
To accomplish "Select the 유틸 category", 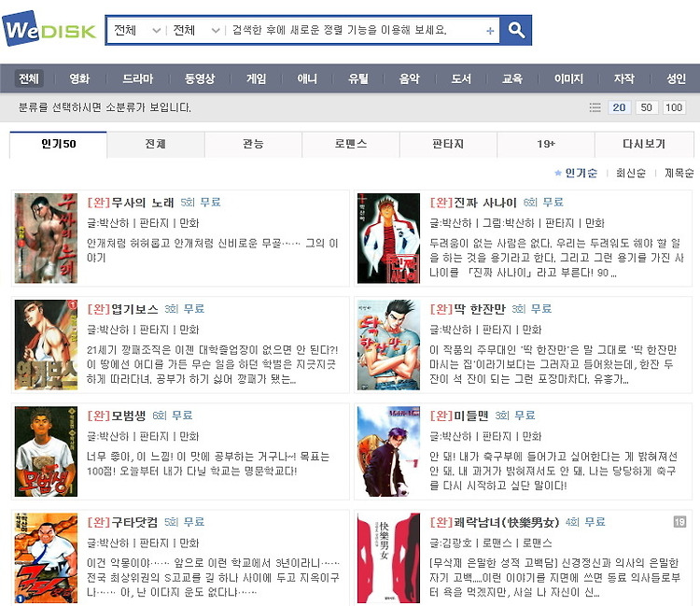I will point(358,78).
